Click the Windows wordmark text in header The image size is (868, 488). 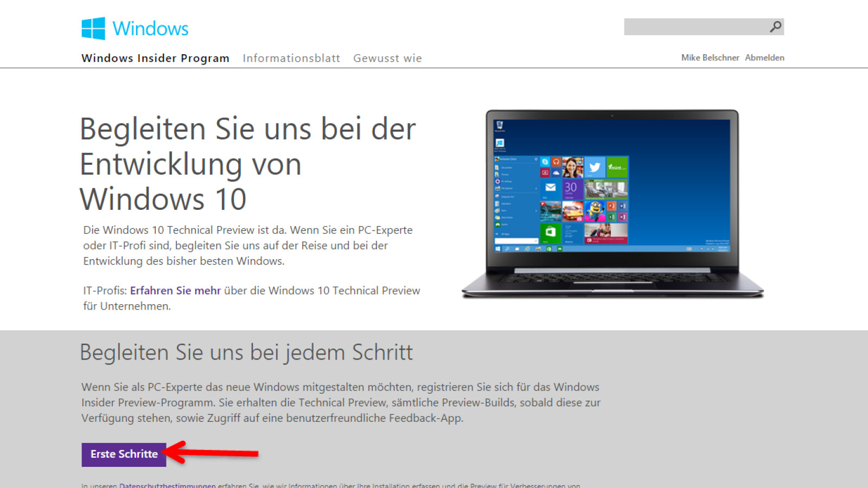point(150,28)
